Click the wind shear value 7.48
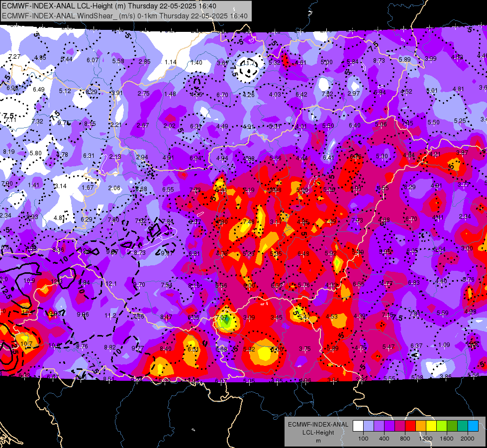This screenshot has width=487, height=448. [249, 222]
